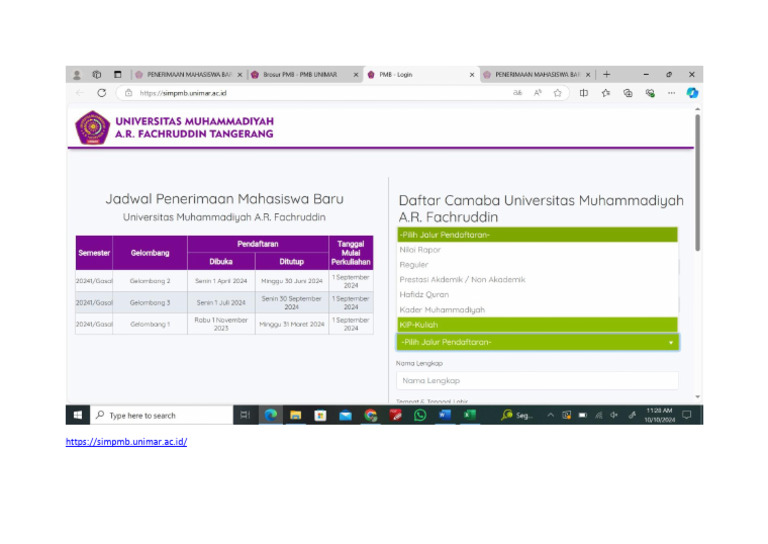The height and width of the screenshot is (544, 768).
Task: Close the Brosur PMB tab
Action: point(356,75)
